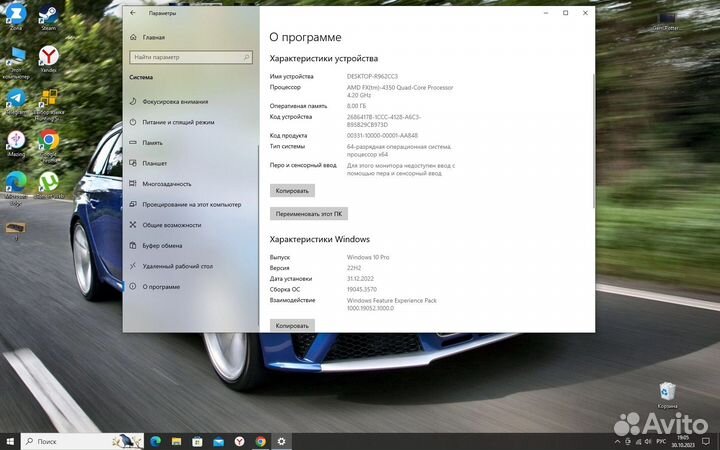The width and height of the screenshot is (720, 450).
Task: Click Переименовать этот ПК button
Action: click(x=309, y=214)
